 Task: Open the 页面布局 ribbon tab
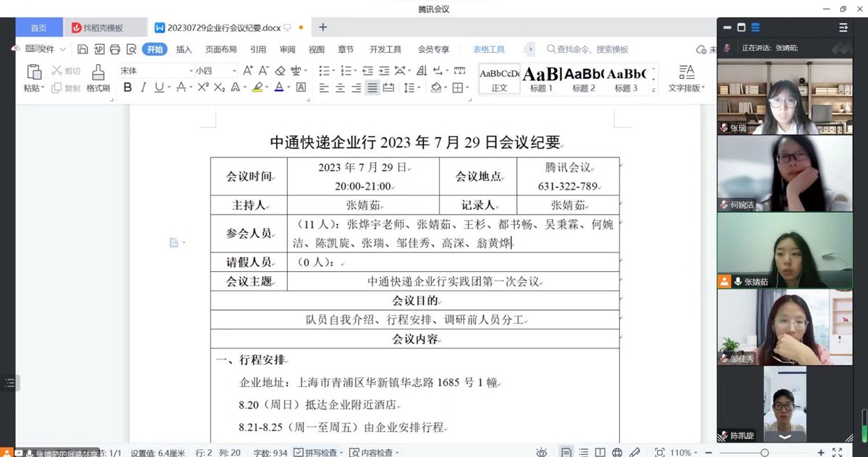click(221, 49)
